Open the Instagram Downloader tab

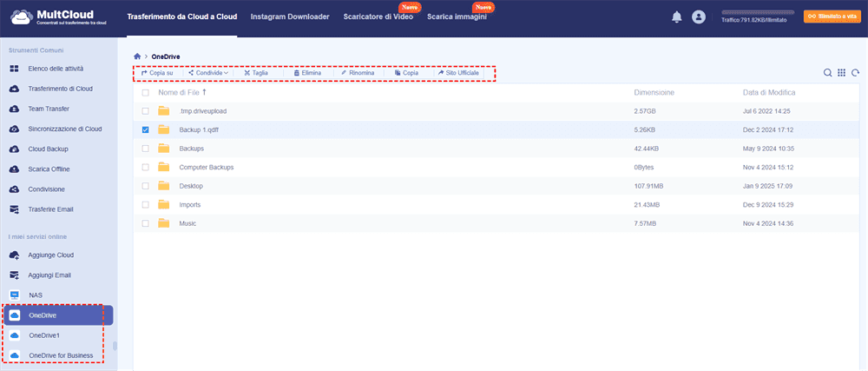pyautogui.click(x=290, y=17)
